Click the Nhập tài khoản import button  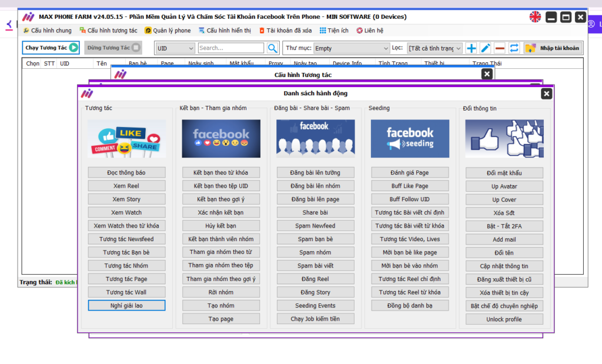(x=553, y=48)
